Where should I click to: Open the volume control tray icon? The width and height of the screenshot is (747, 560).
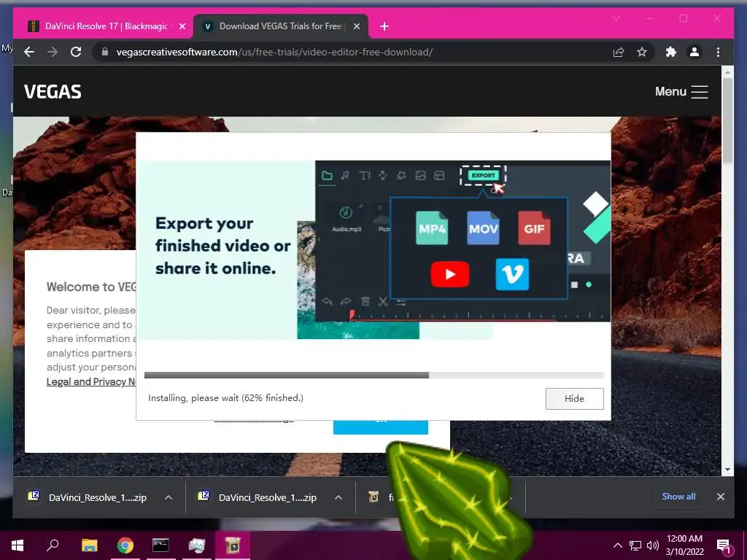(653, 545)
